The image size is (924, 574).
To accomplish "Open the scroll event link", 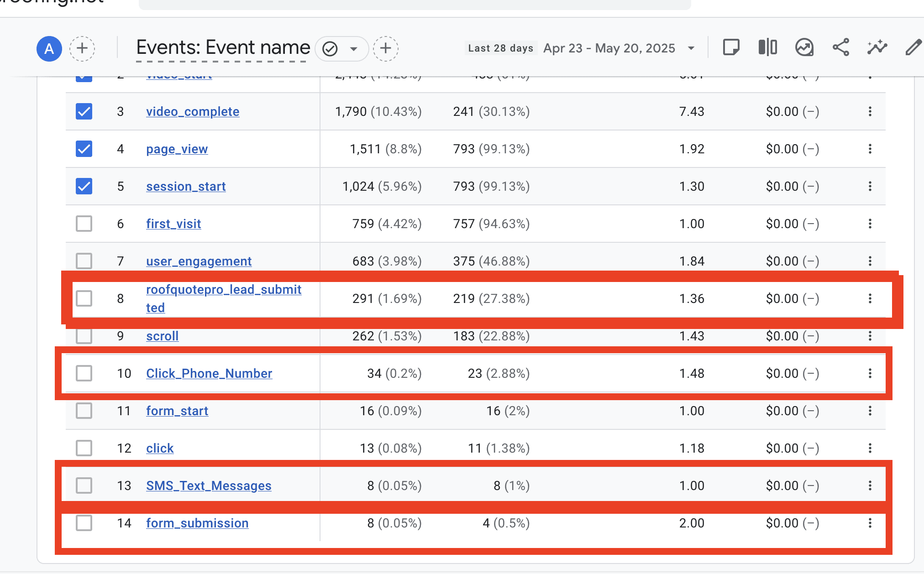I will click(x=162, y=336).
